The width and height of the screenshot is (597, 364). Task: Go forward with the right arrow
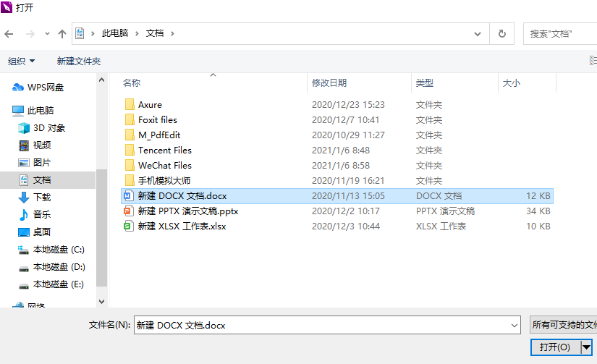30,34
